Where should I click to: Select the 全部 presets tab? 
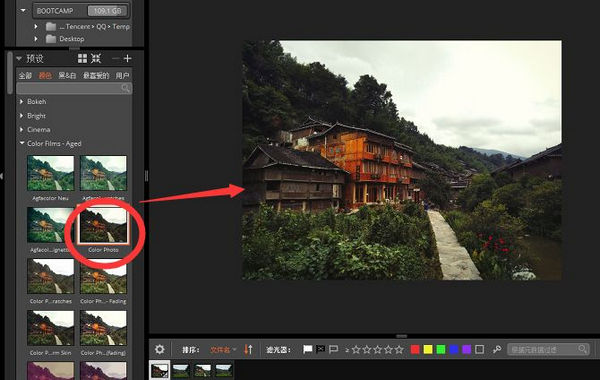(x=25, y=75)
